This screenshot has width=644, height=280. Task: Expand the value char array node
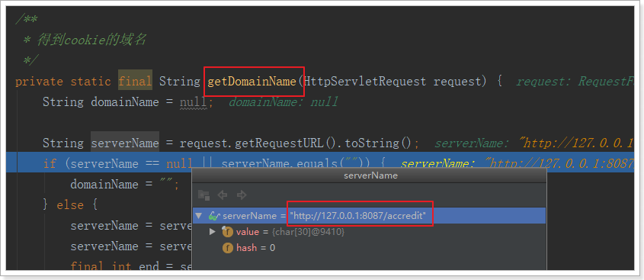(x=213, y=232)
